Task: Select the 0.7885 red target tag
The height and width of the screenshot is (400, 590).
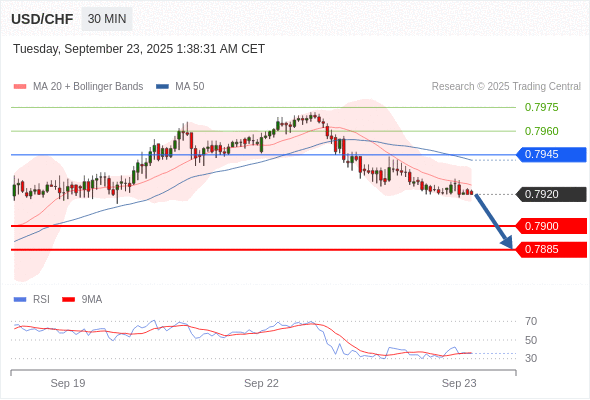Action: click(x=551, y=249)
